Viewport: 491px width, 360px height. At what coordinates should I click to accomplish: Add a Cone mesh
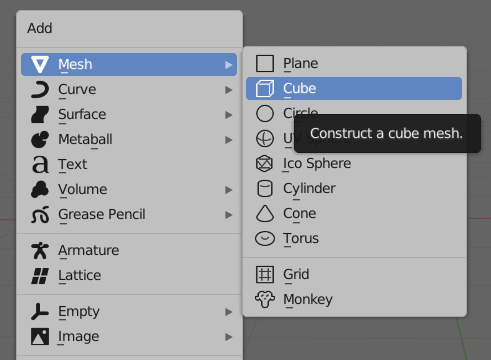click(x=354, y=213)
